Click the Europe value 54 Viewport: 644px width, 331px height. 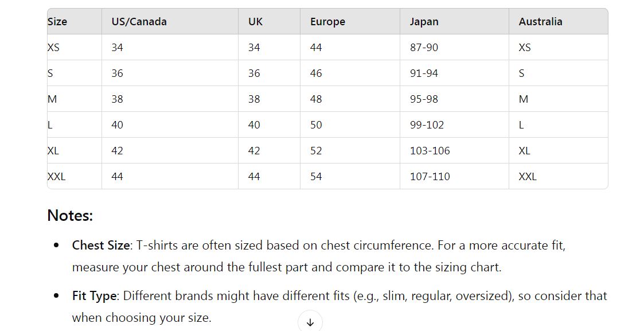point(316,177)
